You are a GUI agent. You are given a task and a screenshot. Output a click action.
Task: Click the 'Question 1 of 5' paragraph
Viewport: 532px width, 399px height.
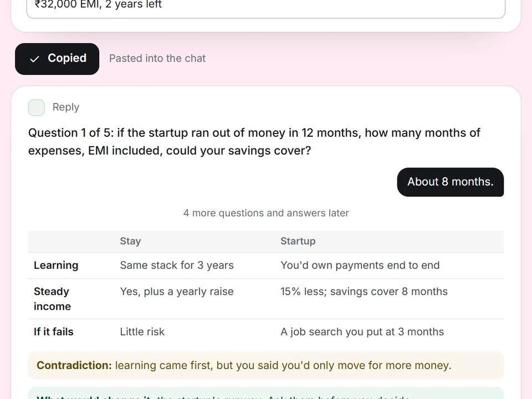[254, 141]
